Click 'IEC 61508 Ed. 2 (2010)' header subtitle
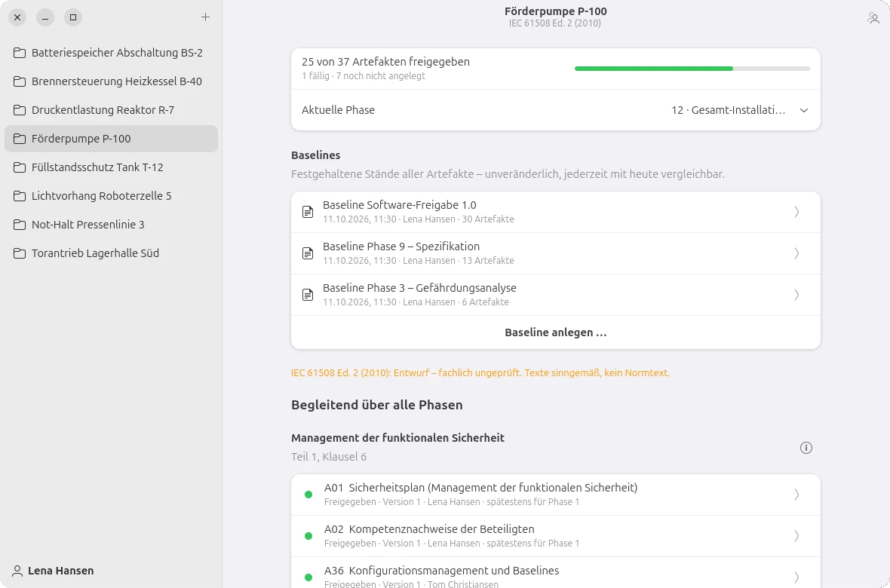 tap(555, 23)
